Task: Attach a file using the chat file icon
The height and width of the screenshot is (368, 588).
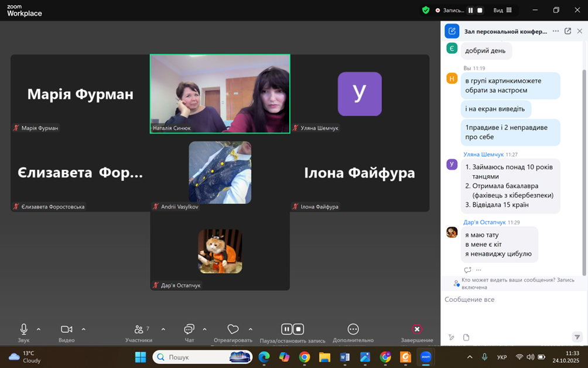Action: coord(466,338)
